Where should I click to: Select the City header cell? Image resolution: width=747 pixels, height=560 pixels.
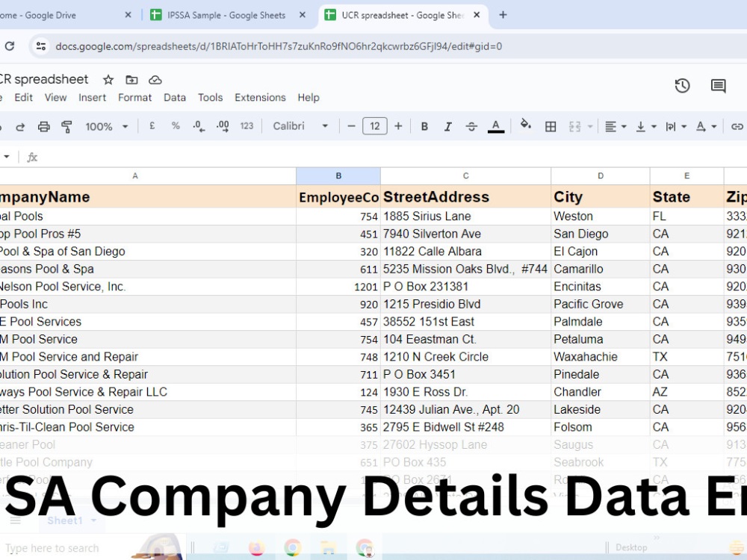tap(601, 197)
